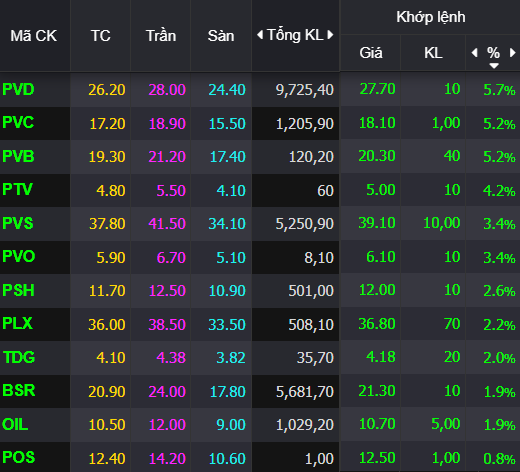The height and width of the screenshot is (472, 520).
Task: Open the POS stock symbol
Action: [19, 457]
